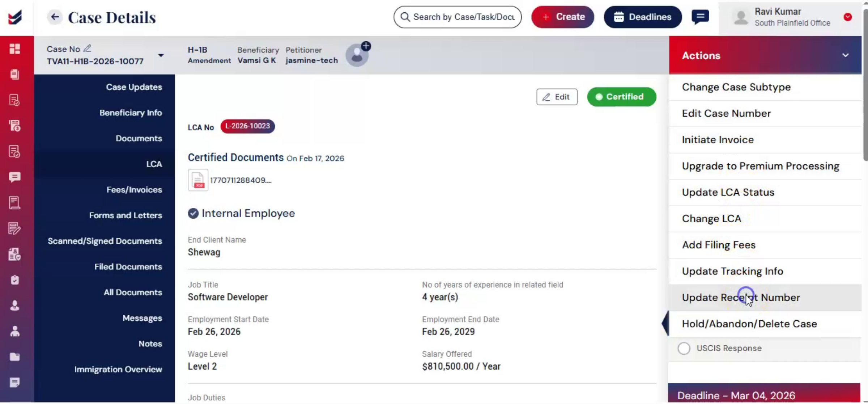Open the 1770711288409 certified file link

pos(241,180)
